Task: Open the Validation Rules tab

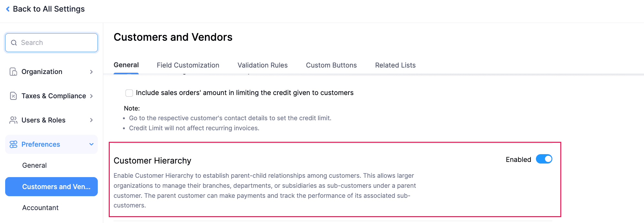Action: [262, 65]
